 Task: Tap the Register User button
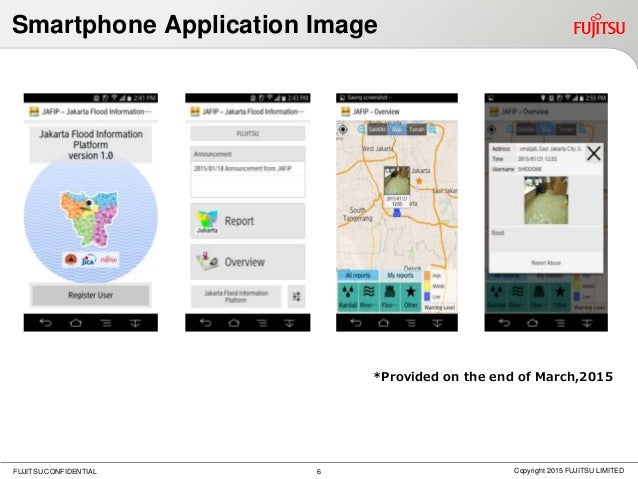[91, 295]
